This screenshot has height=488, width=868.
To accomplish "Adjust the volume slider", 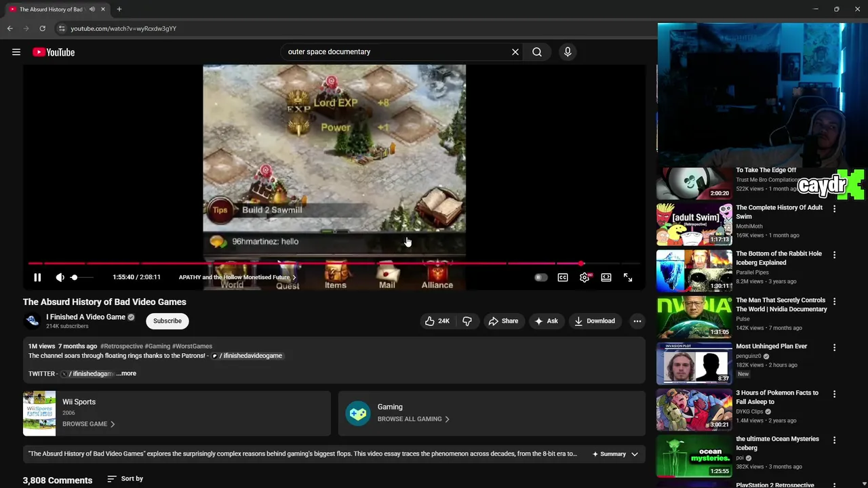I will [85, 277].
